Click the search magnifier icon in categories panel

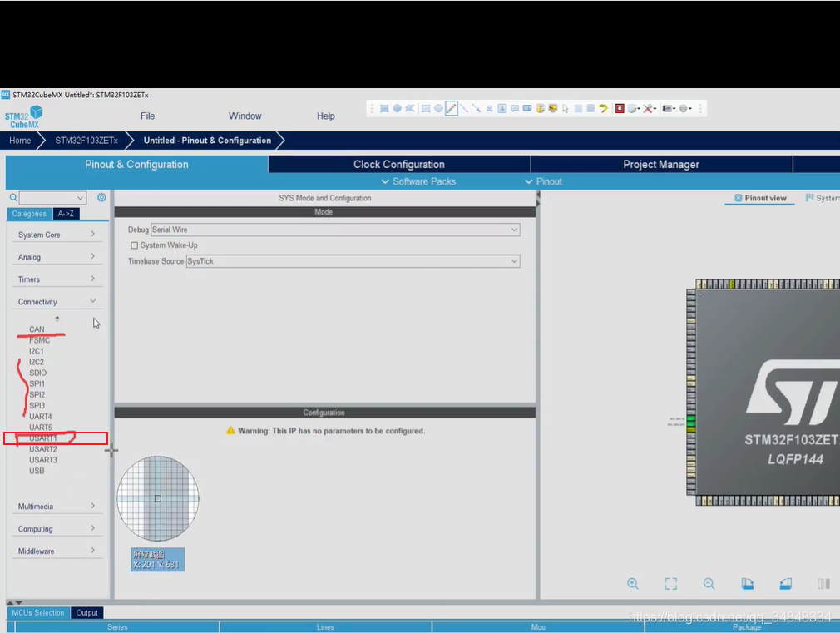(x=13, y=198)
